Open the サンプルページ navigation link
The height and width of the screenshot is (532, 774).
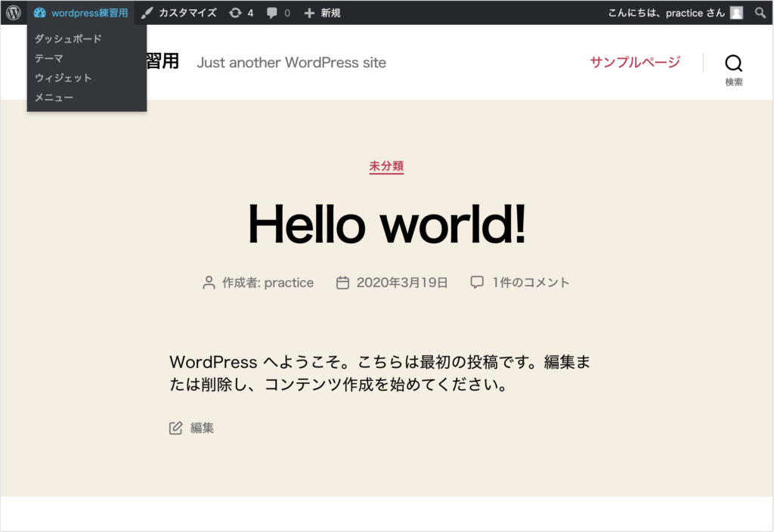635,62
